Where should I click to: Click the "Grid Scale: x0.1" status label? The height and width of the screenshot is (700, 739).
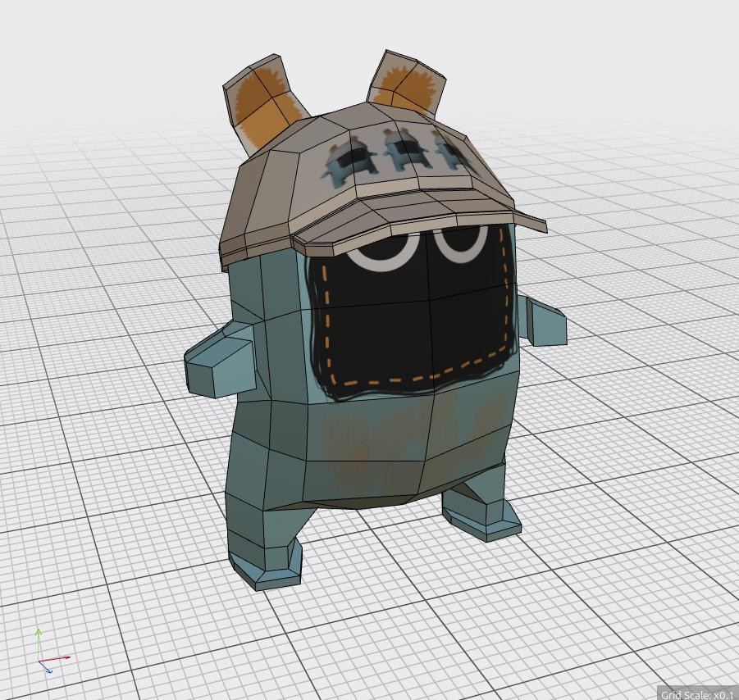point(699,694)
